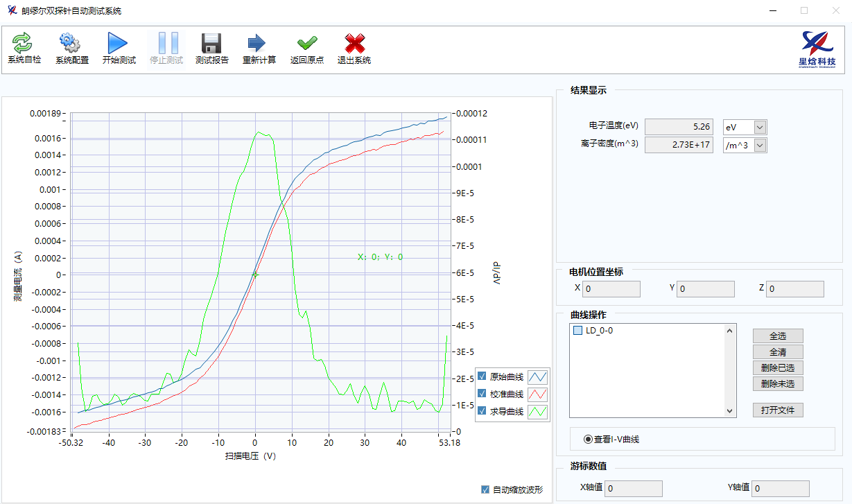Uncheck the 校准曲线 legend checkbox
This screenshot has width=852, height=504.
click(x=482, y=394)
